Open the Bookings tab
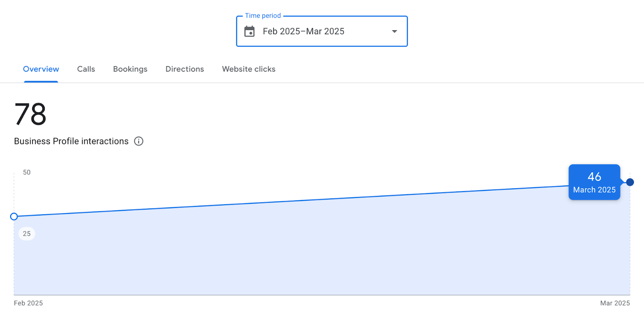The width and height of the screenshot is (644, 319). pos(130,69)
